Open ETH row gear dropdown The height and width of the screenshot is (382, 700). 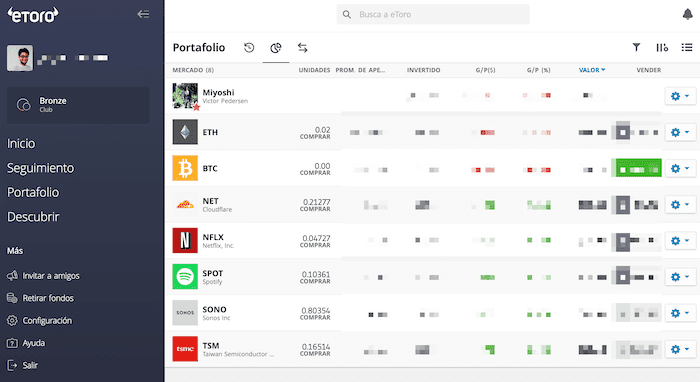680,132
